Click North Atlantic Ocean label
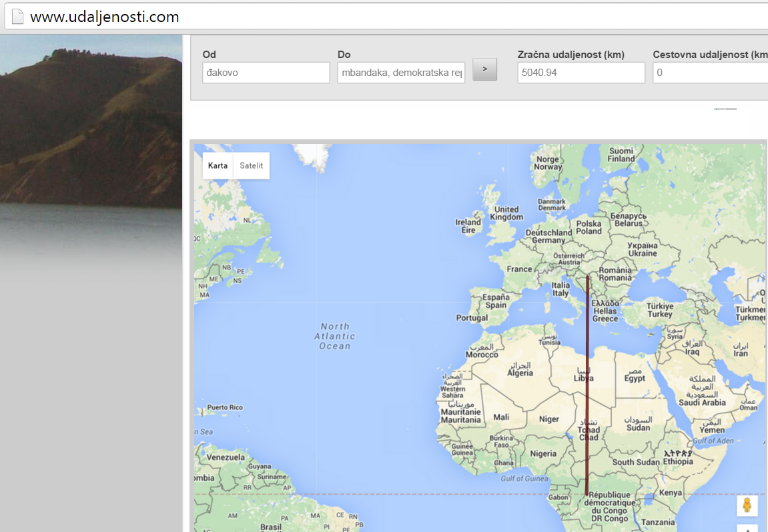 click(335, 336)
